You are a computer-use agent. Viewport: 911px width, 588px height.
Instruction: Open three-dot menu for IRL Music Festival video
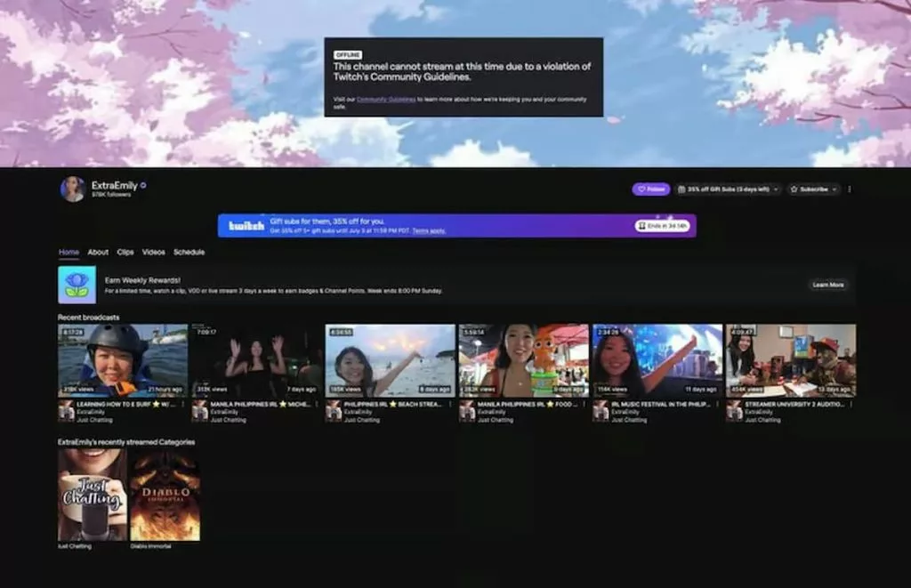[x=718, y=405]
